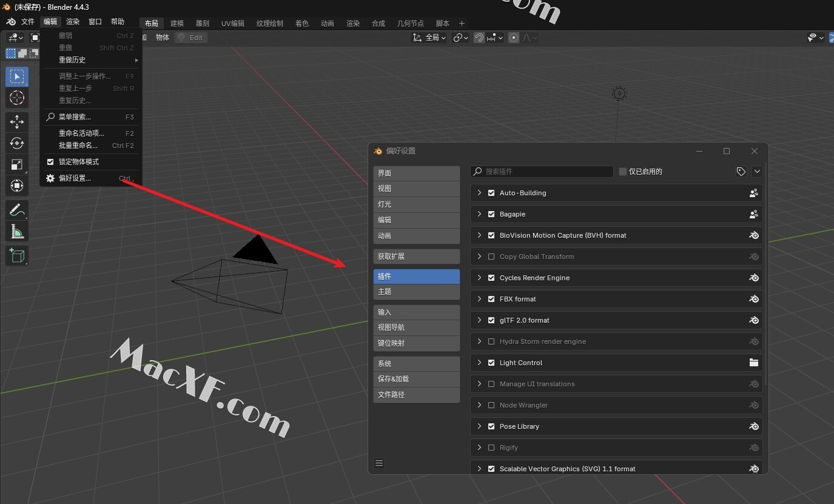Open the hamburger menu in preferences window
Viewport: 834px width, 504px height.
tap(379, 463)
